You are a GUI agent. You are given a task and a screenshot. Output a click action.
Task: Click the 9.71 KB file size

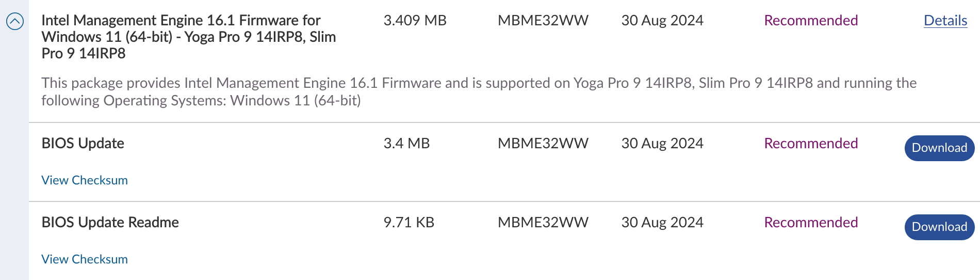(x=409, y=223)
